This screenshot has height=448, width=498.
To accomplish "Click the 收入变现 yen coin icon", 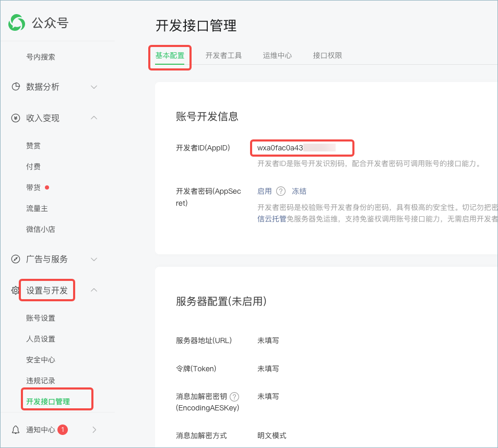I will pos(16,118).
